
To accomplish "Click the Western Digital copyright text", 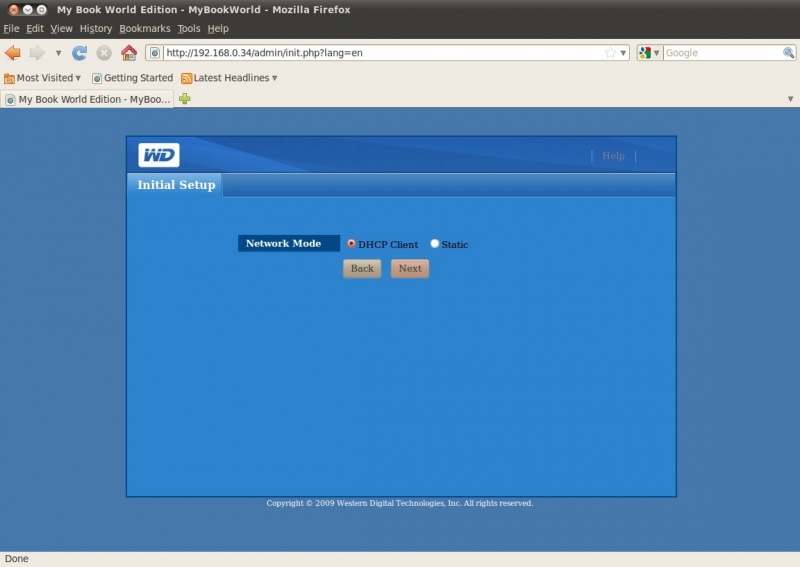I will 399,503.
